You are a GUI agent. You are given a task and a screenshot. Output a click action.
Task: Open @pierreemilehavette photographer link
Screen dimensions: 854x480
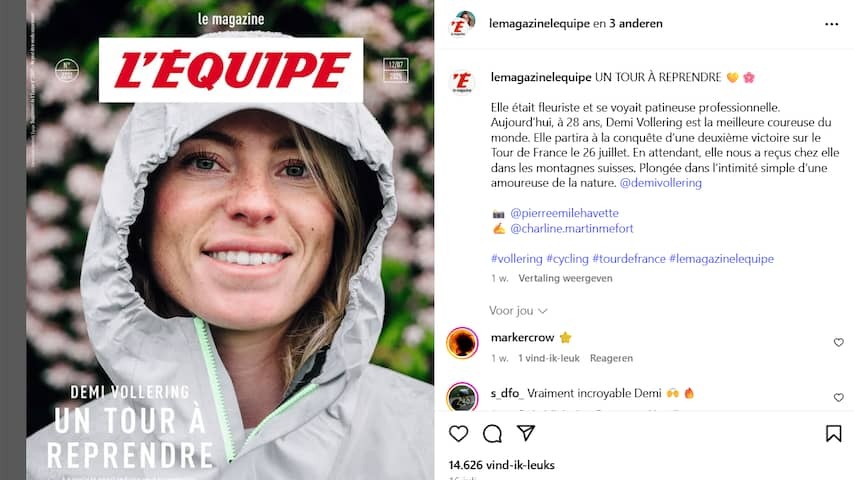click(x=564, y=213)
